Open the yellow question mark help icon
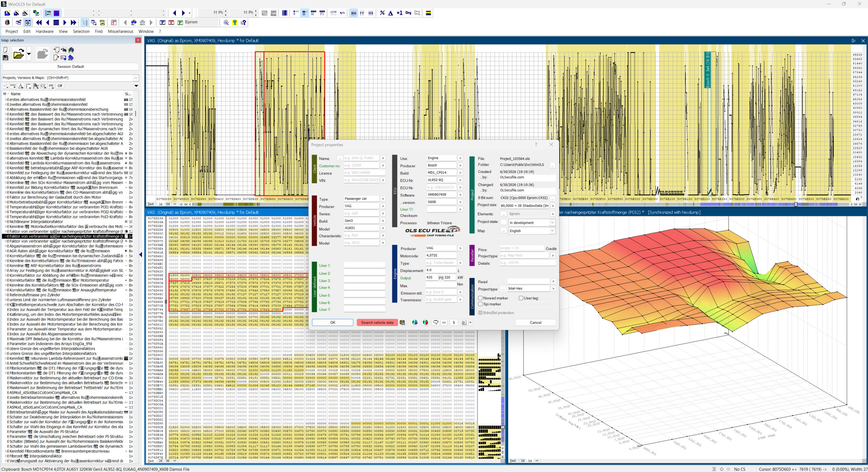The image size is (868, 472). click(235, 22)
